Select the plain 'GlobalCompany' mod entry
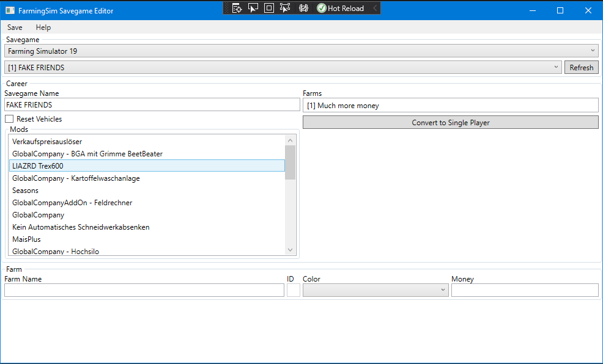Viewport: 603px width, 364px height. point(147,215)
